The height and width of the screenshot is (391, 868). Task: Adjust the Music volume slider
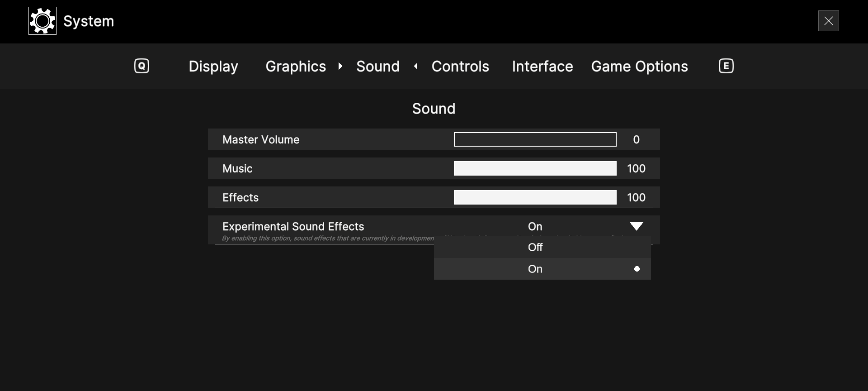(535, 168)
